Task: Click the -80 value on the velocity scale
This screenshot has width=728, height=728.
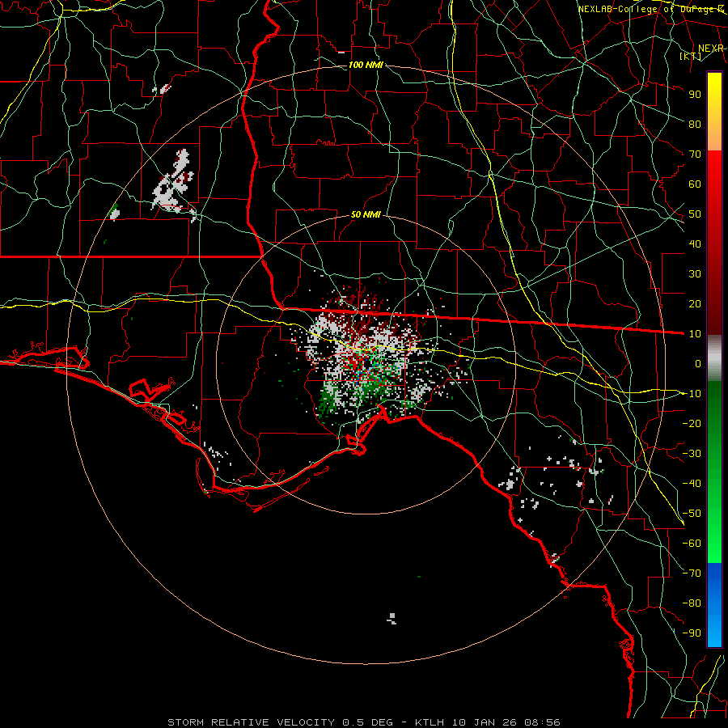Action: coord(692,603)
